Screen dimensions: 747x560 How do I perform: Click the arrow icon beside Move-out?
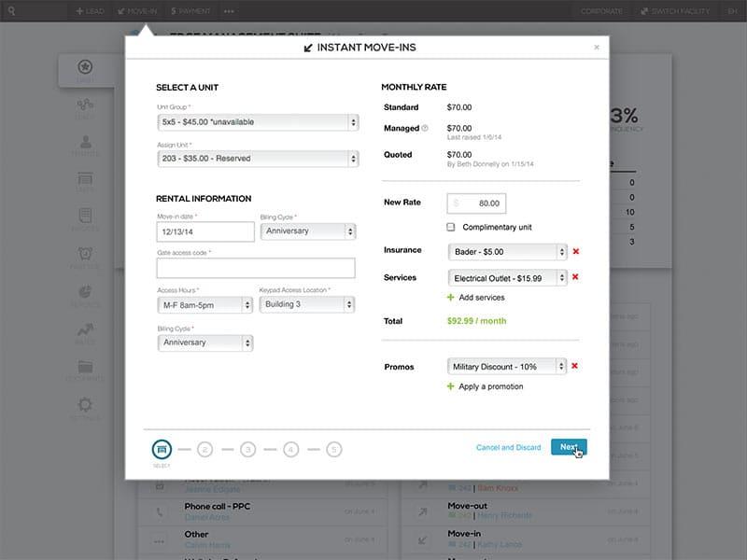pos(423,511)
